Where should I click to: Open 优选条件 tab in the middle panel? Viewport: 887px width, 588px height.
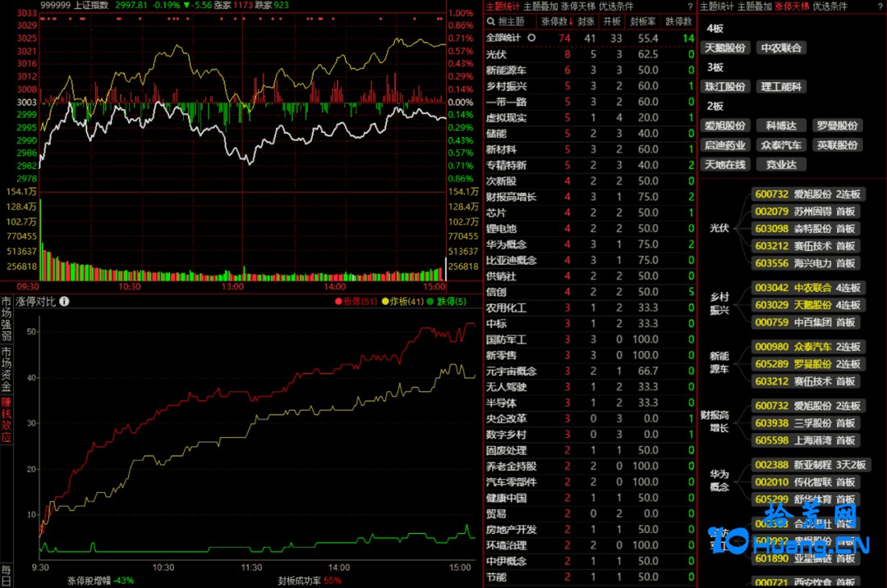(x=616, y=6)
